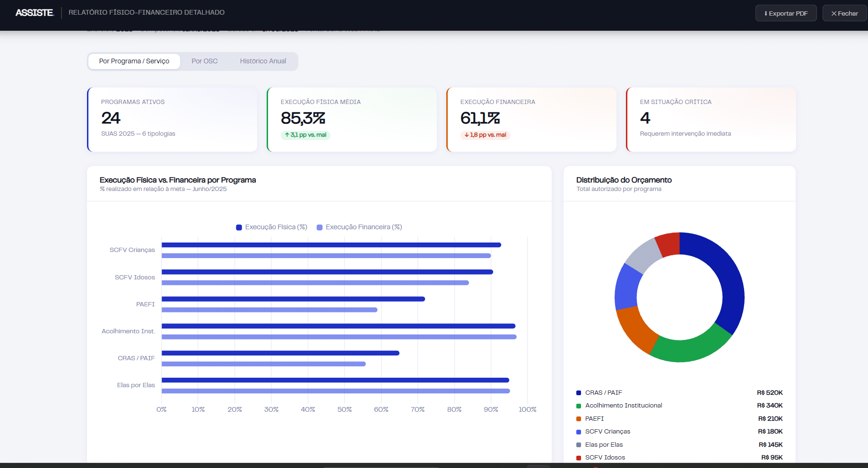The image size is (868, 468).
Task: Click the R$ 520K budget value
Action: [770, 393]
